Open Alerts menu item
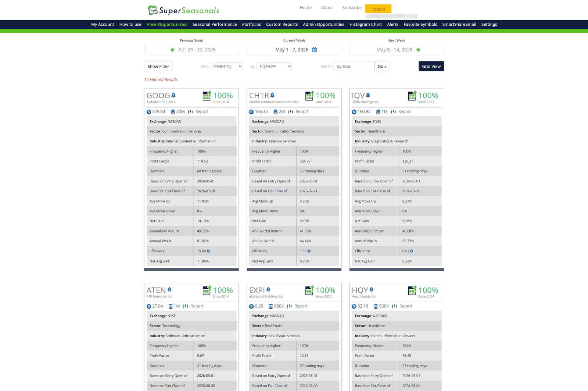 [x=392, y=25]
